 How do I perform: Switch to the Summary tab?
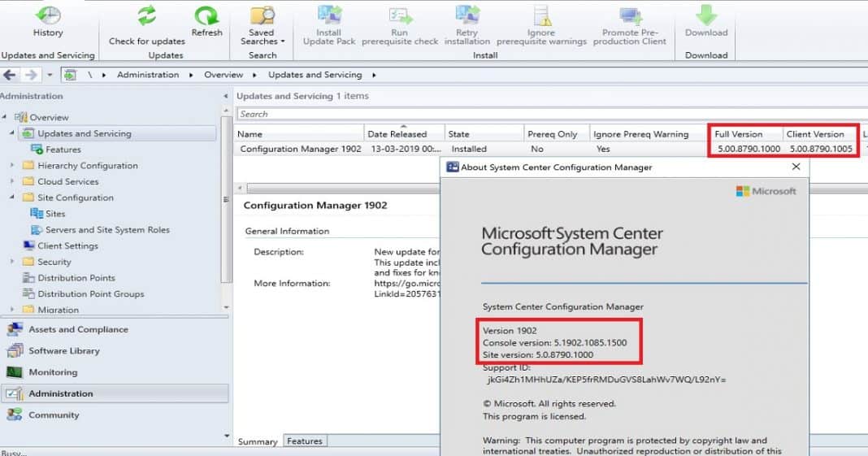pos(258,441)
